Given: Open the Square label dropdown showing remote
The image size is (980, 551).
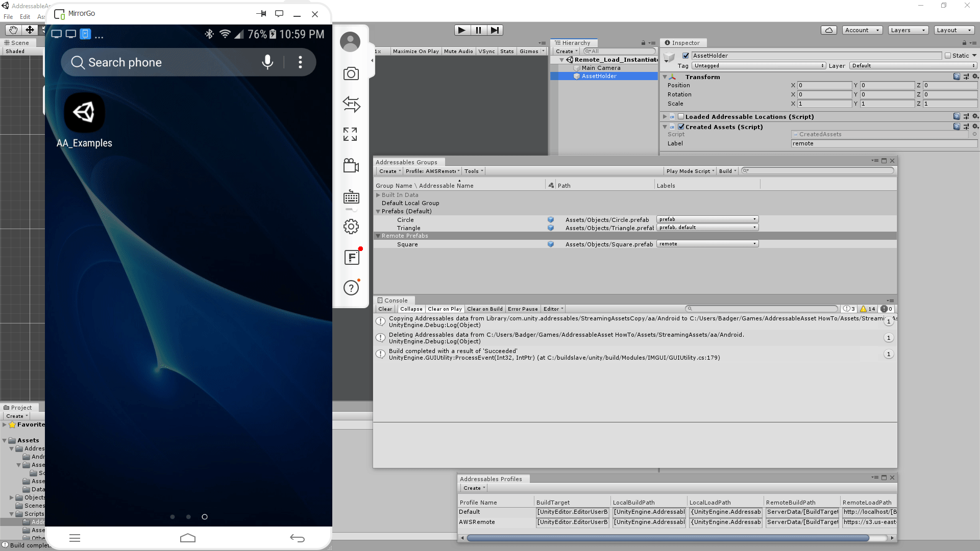Looking at the screenshot, I should tap(707, 244).
